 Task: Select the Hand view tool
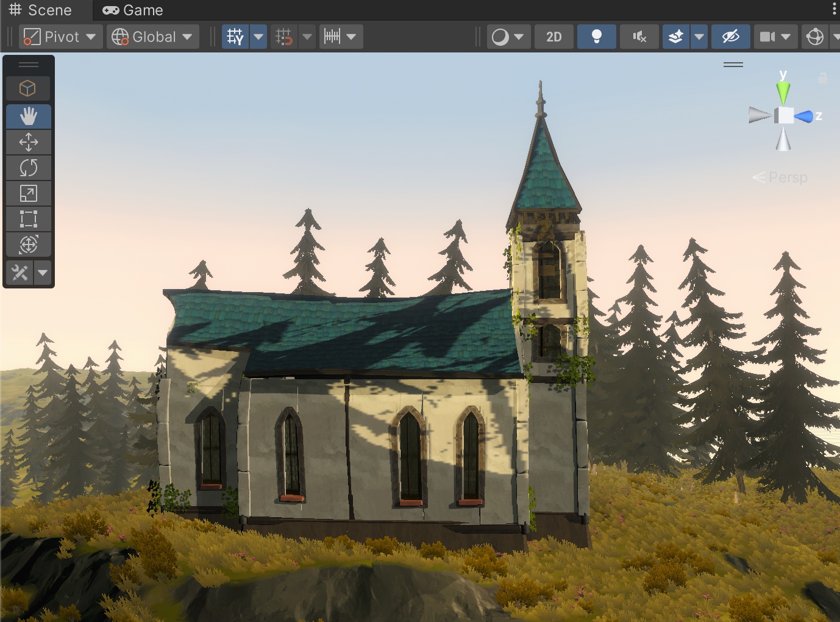[x=28, y=116]
